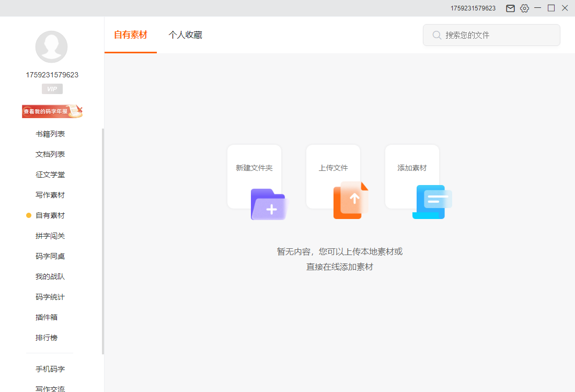
Task: Click the sidebar vertical scrollbar
Action: (103, 241)
